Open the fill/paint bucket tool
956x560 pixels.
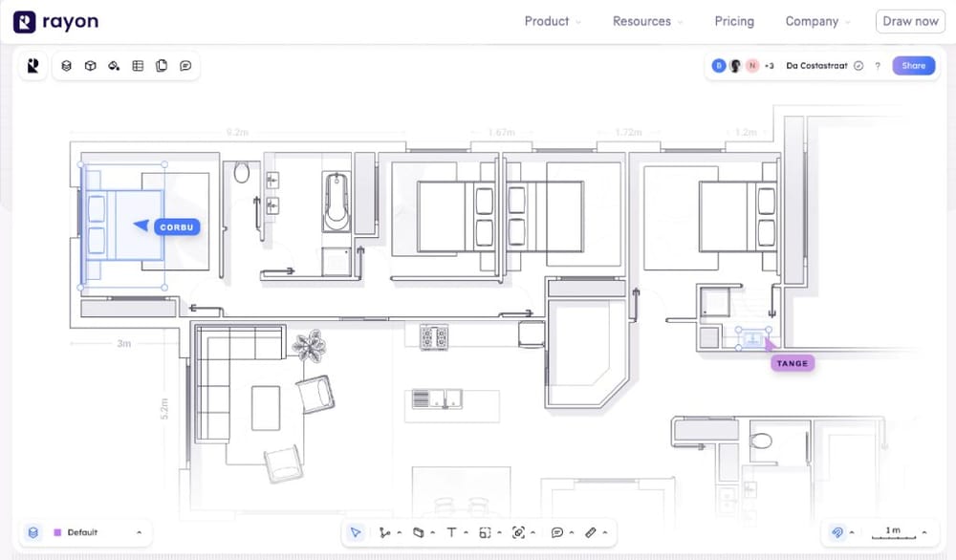click(115, 65)
